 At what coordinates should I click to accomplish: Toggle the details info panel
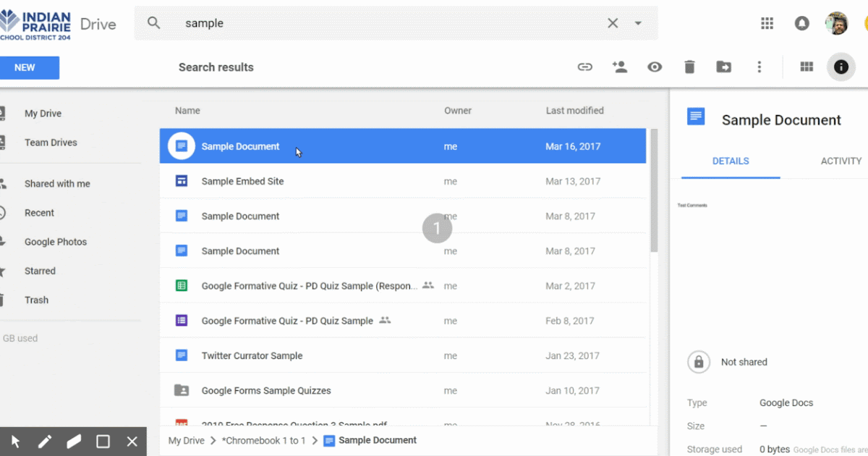[841, 67]
